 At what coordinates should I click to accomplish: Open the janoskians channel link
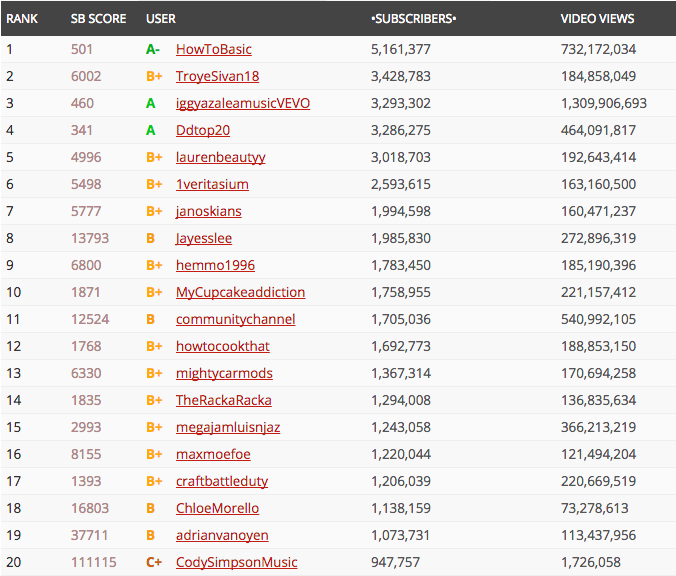coord(208,211)
